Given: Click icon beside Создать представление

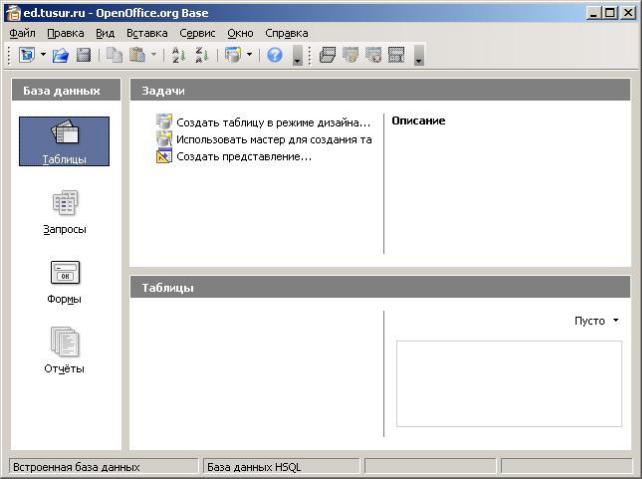Looking at the screenshot, I should [164, 156].
